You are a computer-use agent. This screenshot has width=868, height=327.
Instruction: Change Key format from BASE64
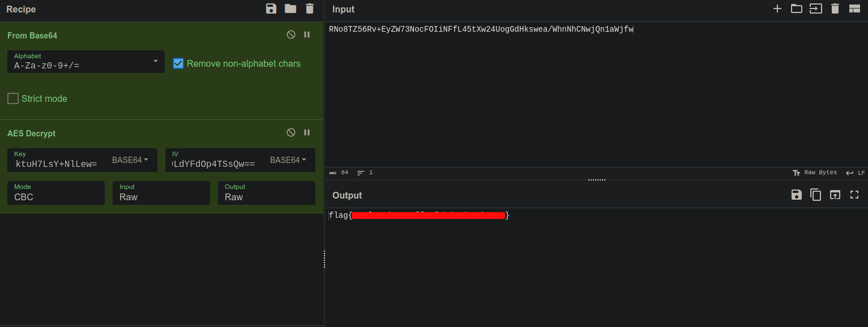pos(130,160)
